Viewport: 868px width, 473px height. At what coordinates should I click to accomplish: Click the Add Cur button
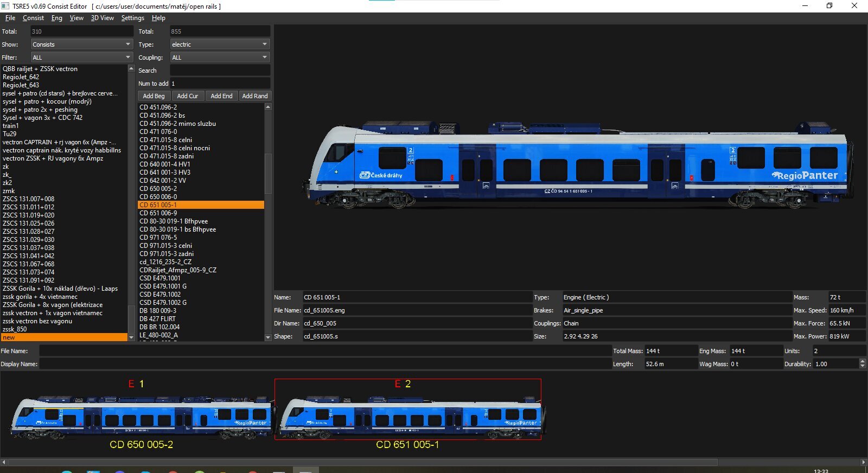(x=188, y=96)
